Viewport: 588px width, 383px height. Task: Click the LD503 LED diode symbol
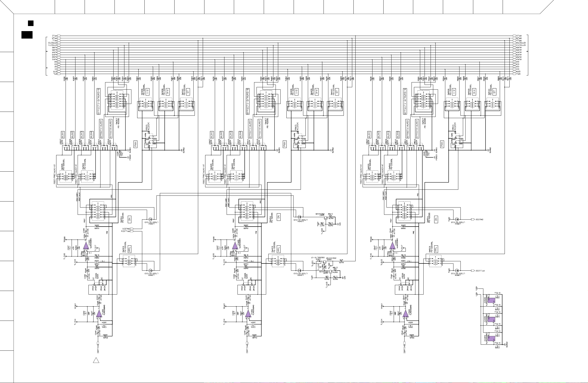[457, 271]
